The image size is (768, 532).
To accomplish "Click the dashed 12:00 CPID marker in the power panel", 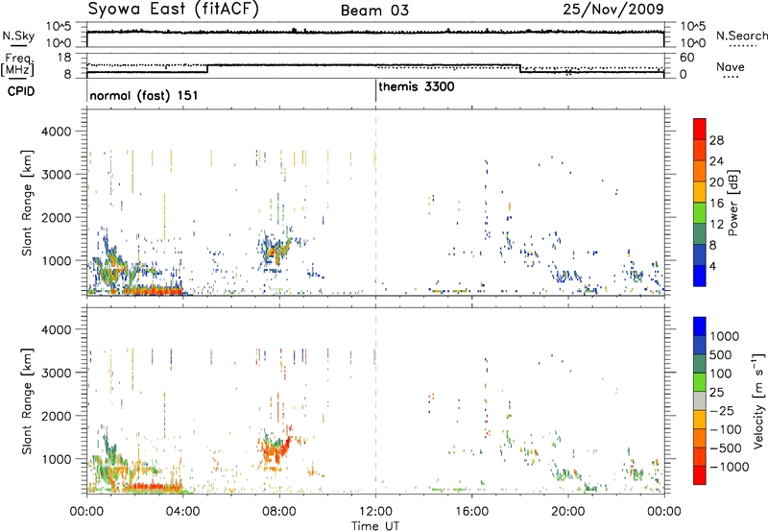I will pos(375,203).
